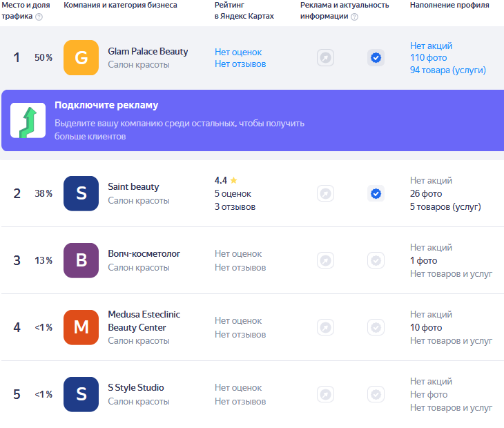The image size is (504, 428).
Task: Click the orange G logo of Glam Palace Beauty
Action: coord(81,57)
